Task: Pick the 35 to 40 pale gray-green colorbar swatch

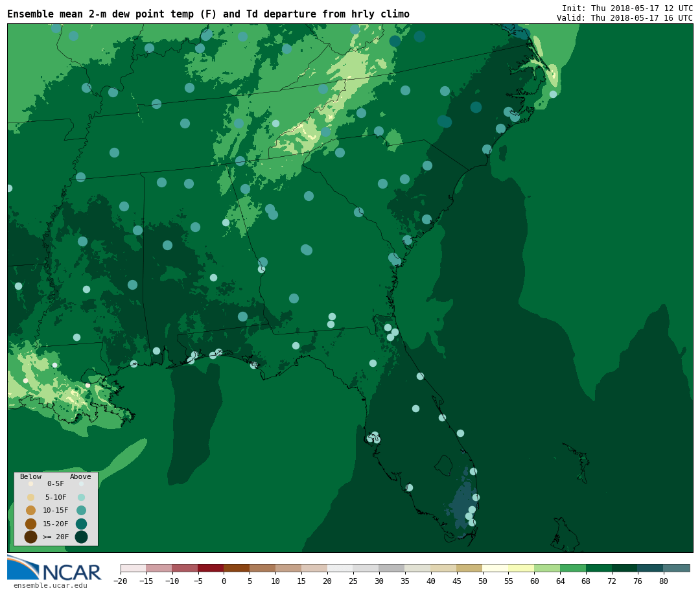Action: (418, 568)
